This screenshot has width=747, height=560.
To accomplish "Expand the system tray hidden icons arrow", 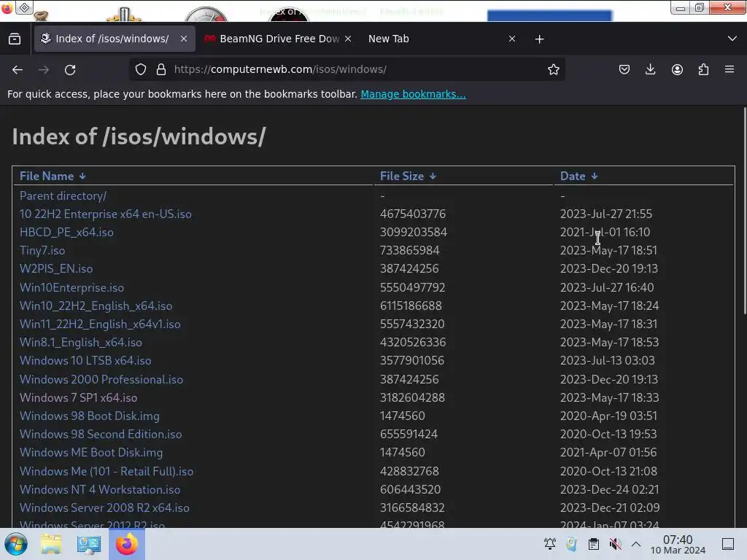I will pos(636,544).
